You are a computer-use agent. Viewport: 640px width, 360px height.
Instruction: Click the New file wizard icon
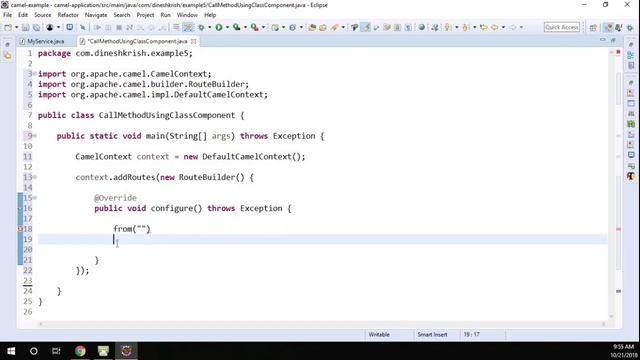tap(8, 27)
